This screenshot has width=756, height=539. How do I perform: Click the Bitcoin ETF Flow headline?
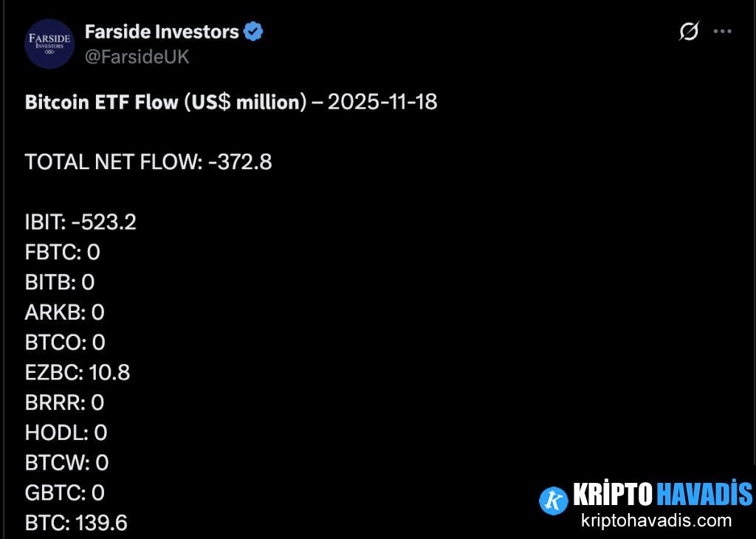(231, 102)
